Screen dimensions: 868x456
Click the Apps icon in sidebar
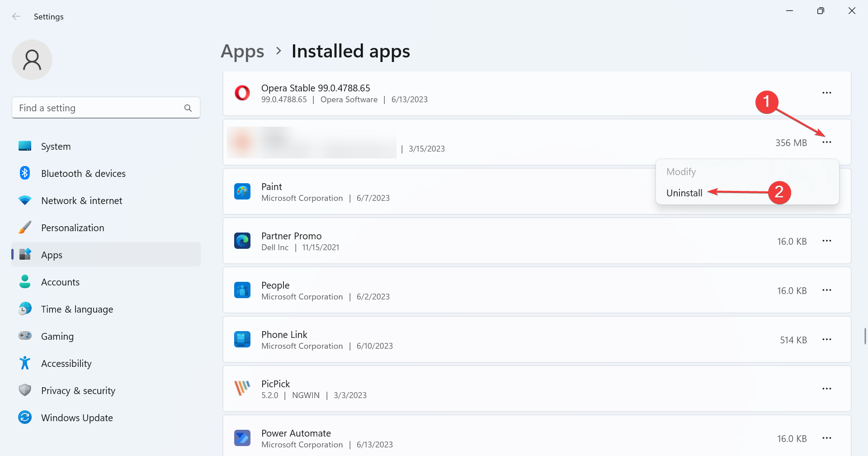pyautogui.click(x=25, y=254)
